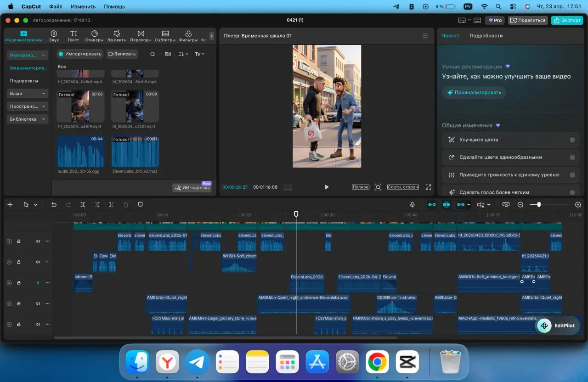
Task: Mute the first audio track
Action: tap(38, 241)
